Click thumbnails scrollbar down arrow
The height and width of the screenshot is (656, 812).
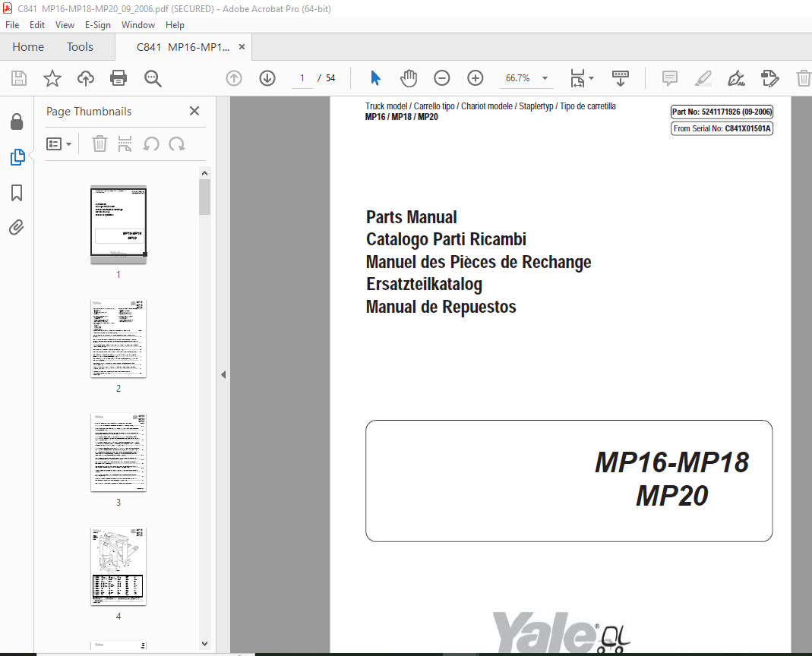tap(204, 644)
